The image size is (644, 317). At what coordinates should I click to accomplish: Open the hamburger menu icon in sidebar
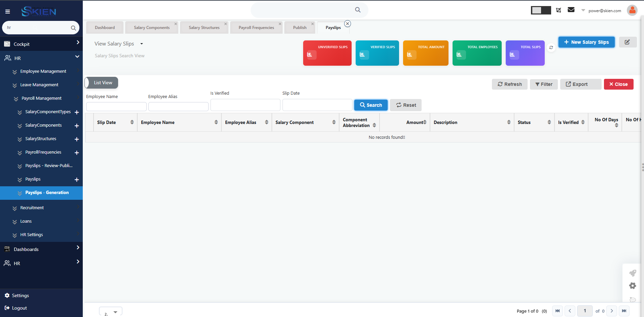coord(7,11)
